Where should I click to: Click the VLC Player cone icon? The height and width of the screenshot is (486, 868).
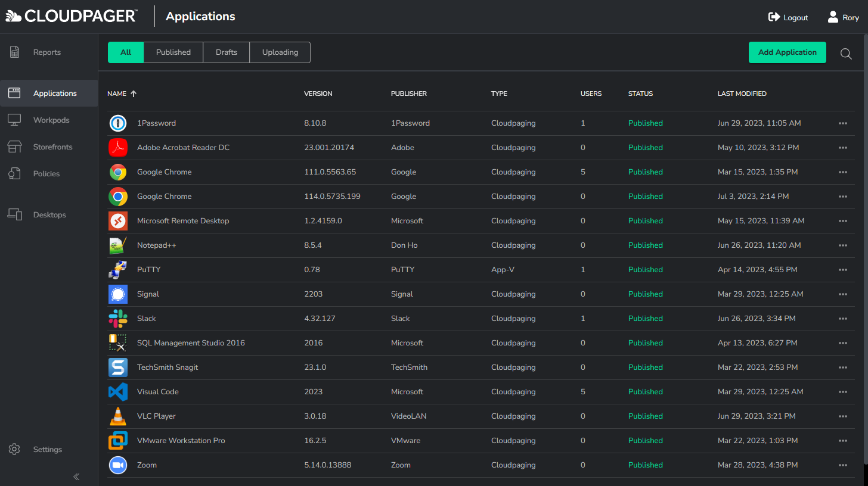pyautogui.click(x=118, y=416)
